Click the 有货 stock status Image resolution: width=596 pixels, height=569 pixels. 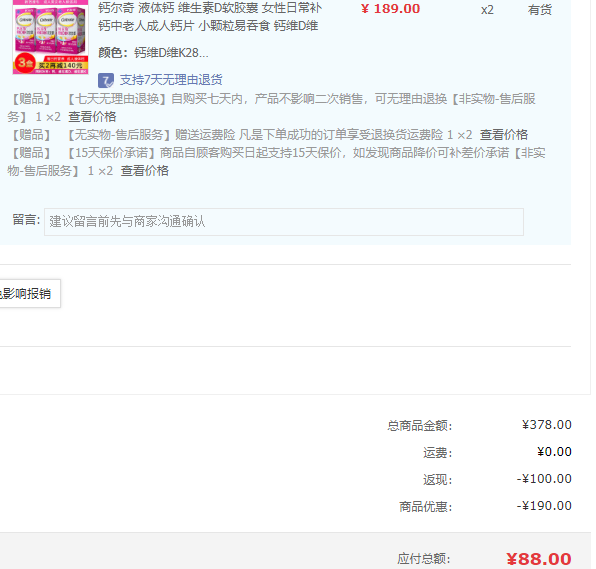(539, 10)
